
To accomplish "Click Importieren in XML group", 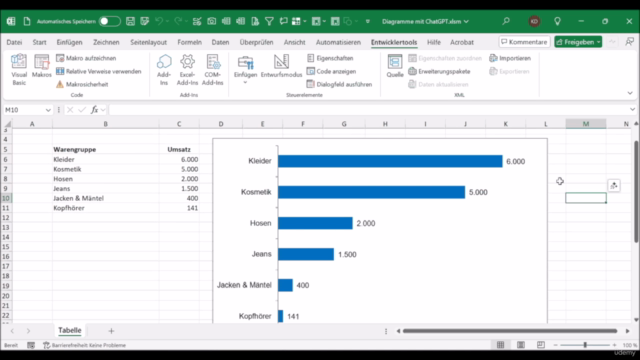I will tap(510, 58).
